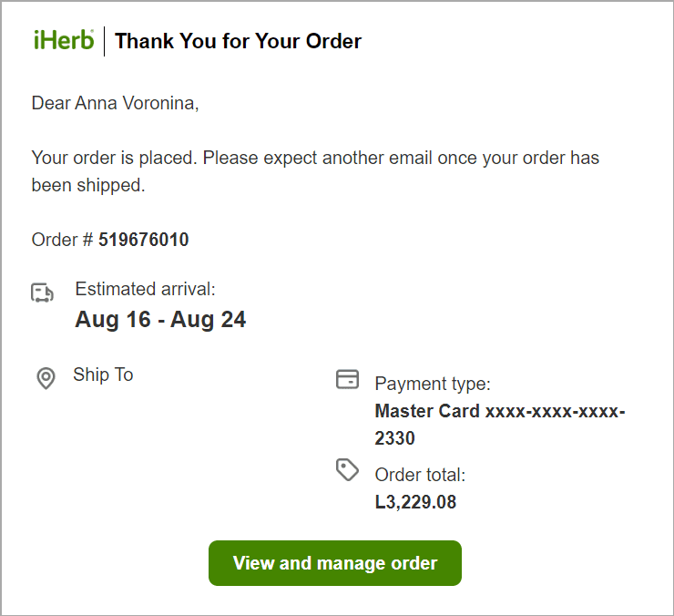Image resolution: width=674 pixels, height=616 pixels.
Task: Click the order total price tag icon
Action: (347, 470)
